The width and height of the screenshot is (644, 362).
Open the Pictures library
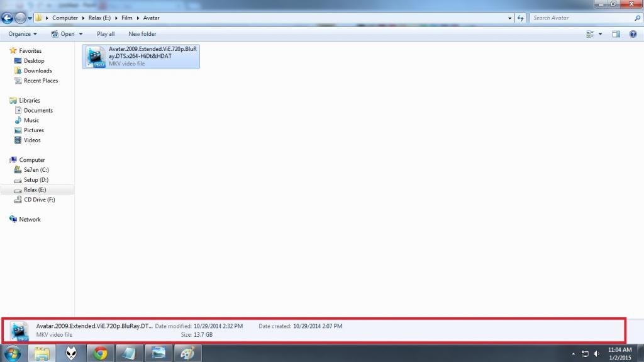[34, 130]
